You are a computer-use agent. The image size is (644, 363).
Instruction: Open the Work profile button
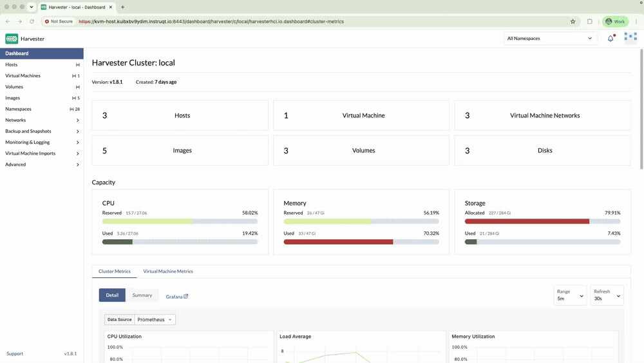(615, 21)
